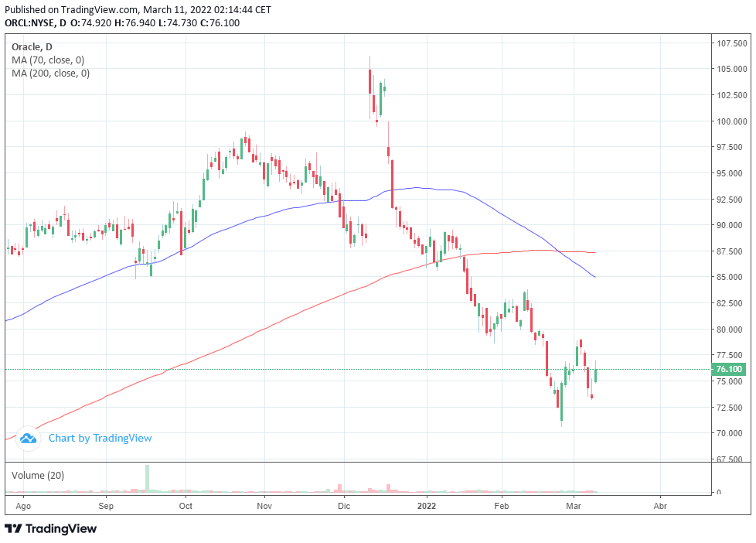Click the tall green September volume bar

[x=147, y=478]
